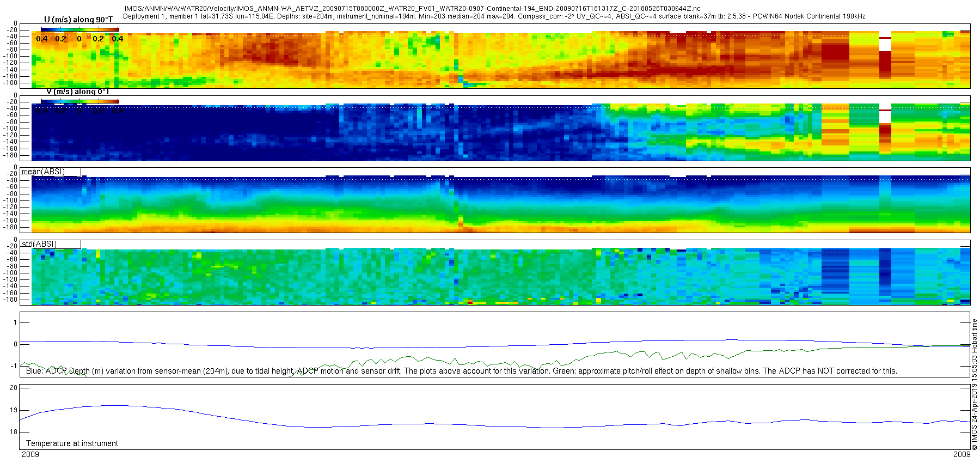Click the '20' tick on temperature axis
980x463 pixels.
(14, 388)
